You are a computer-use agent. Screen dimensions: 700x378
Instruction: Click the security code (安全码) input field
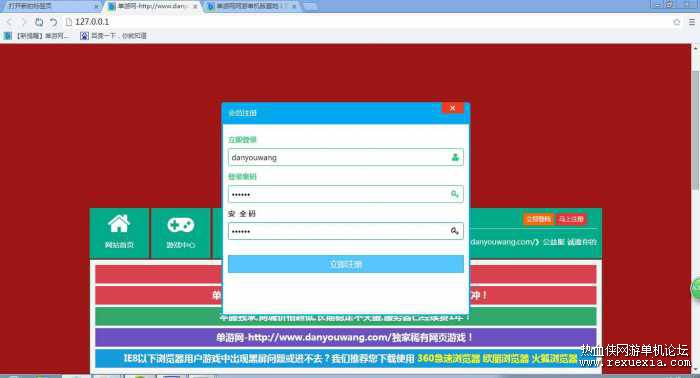coord(346,231)
